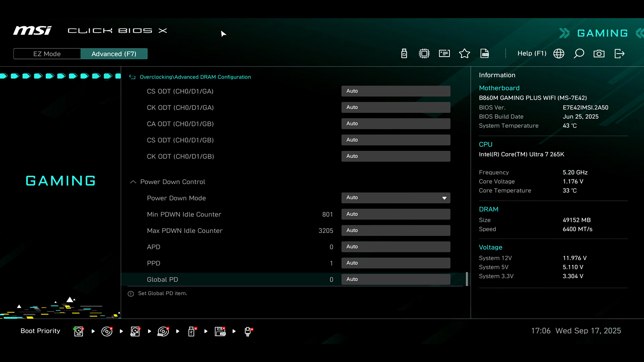Click the Global PD Auto field

click(x=396, y=279)
